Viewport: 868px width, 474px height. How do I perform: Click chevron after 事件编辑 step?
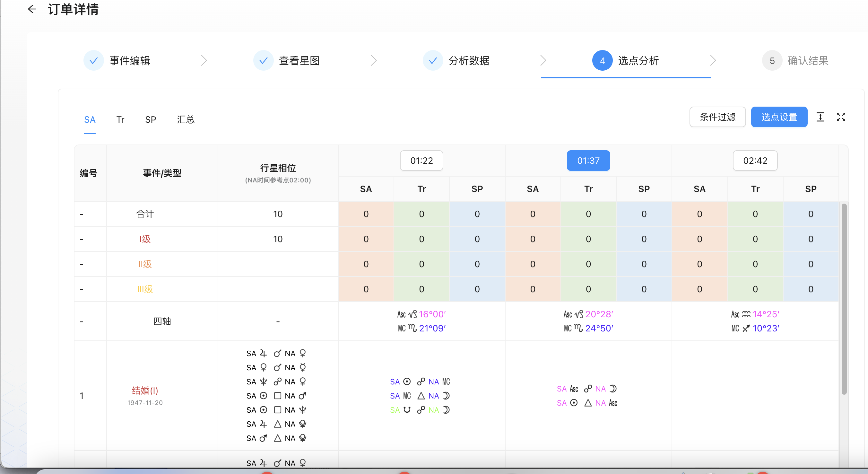(x=204, y=61)
